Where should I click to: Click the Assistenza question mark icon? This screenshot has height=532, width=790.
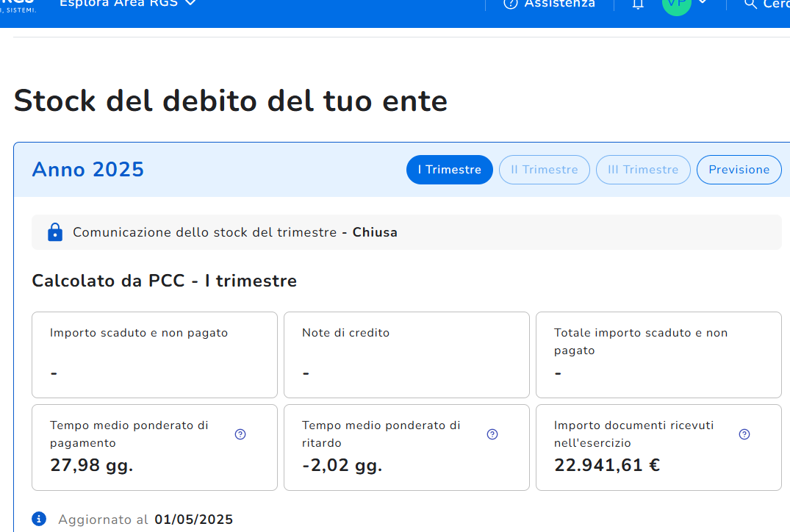point(510,4)
